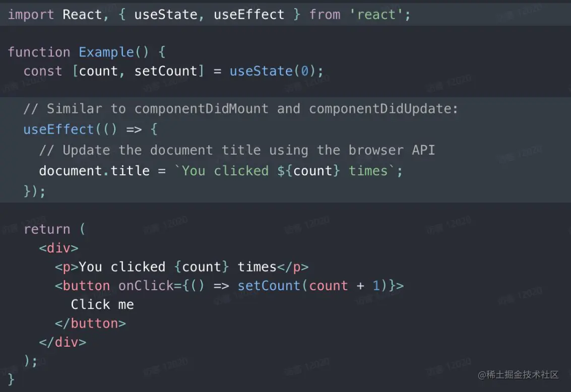The width and height of the screenshot is (571, 392).
Task: Click the 'return' keyword
Action: coord(47,229)
